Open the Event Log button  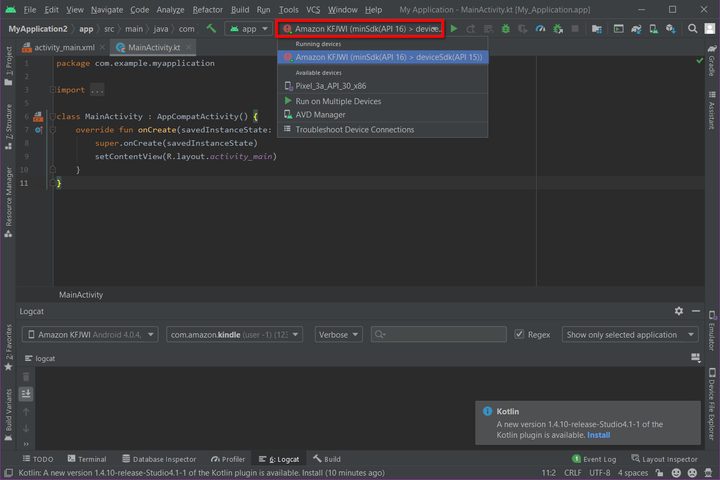pos(594,459)
